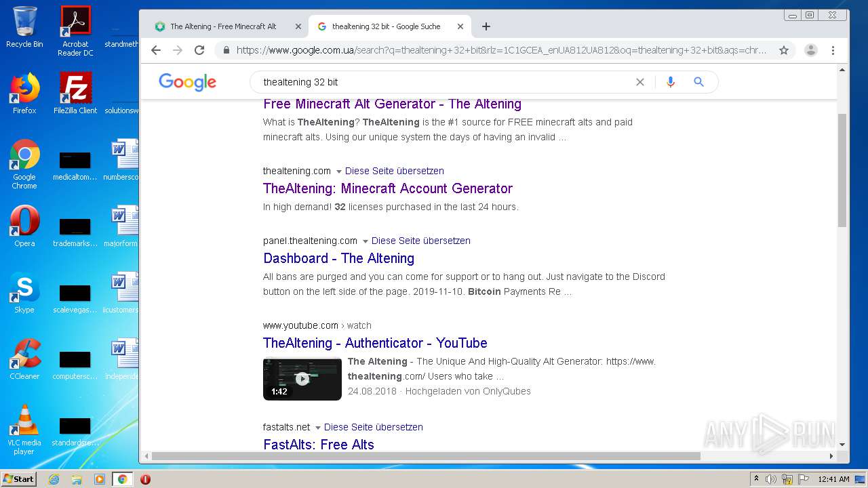Image resolution: width=868 pixels, height=488 pixels.
Task: Click in the Google search box
Action: coord(444,82)
